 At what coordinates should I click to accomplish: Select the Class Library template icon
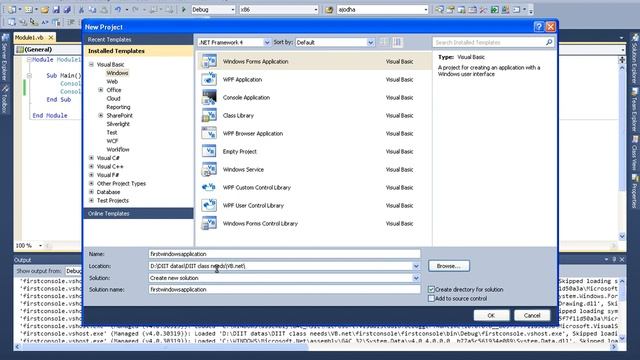(x=209, y=116)
